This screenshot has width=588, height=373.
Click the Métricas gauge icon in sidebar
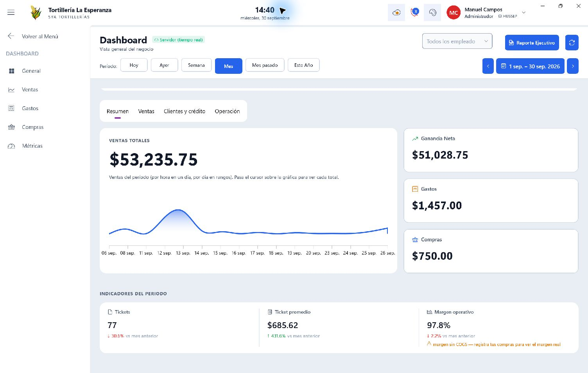[x=11, y=146]
